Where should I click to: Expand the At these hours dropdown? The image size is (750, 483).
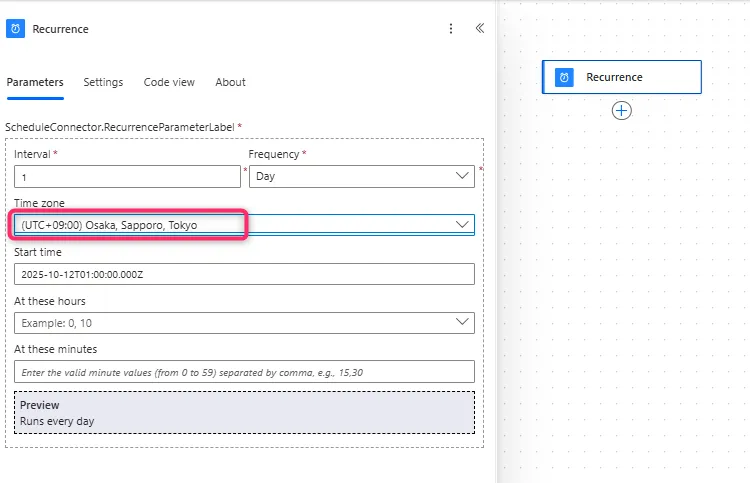pyautogui.click(x=244, y=322)
